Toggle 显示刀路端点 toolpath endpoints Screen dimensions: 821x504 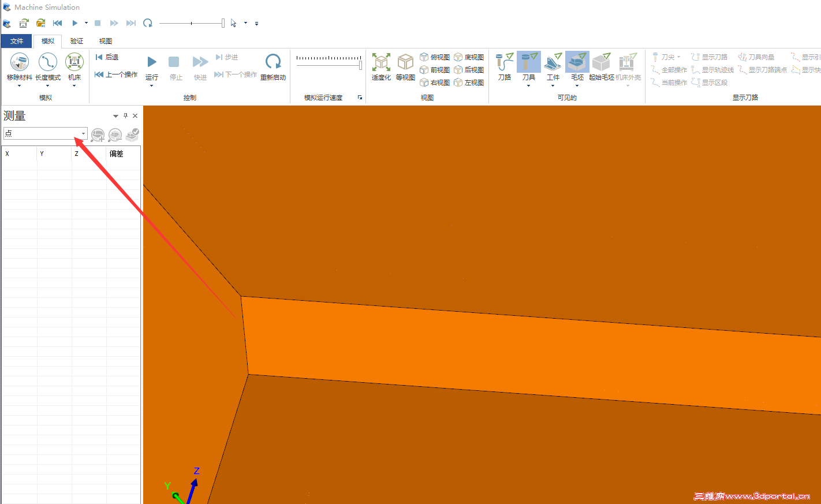[x=763, y=70]
